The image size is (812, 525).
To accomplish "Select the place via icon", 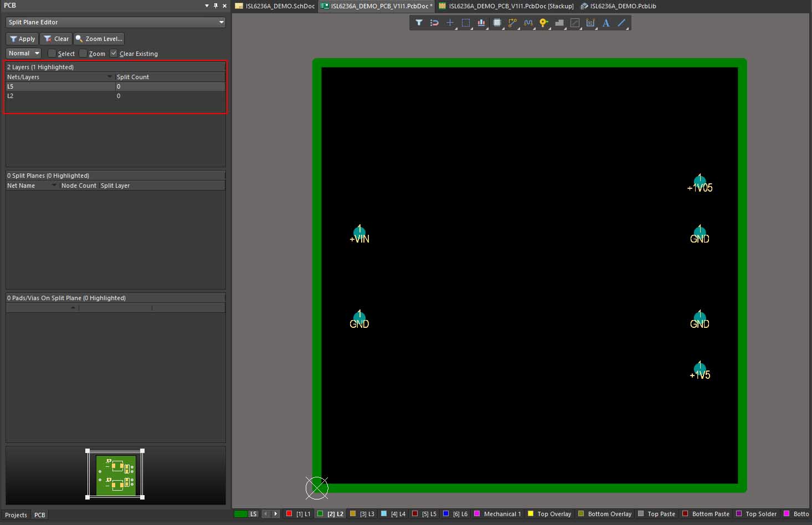I will coord(543,23).
